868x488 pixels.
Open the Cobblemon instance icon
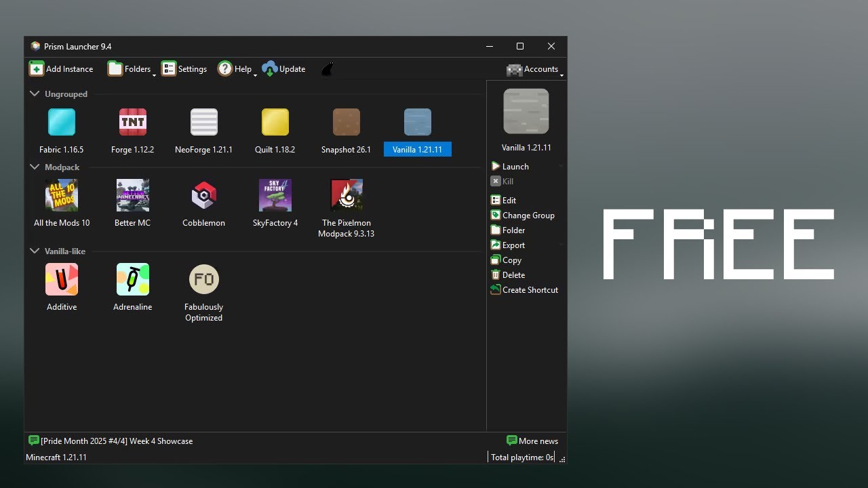tap(203, 195)
